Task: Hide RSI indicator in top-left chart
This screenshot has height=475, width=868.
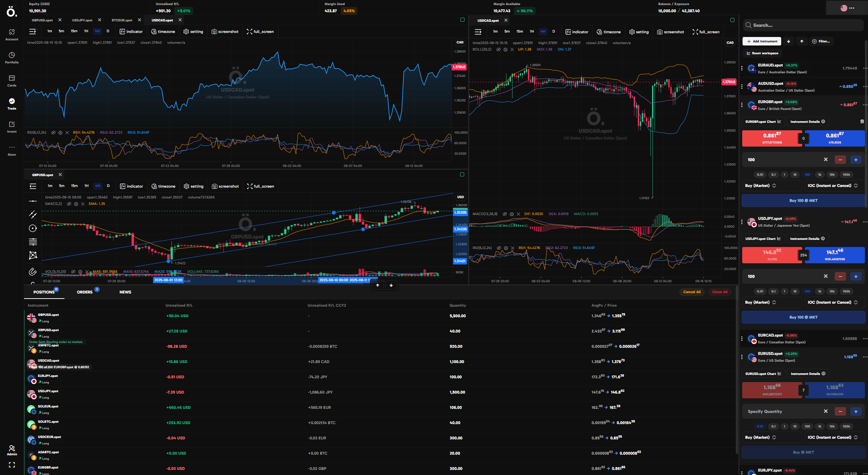Action: 54,133
